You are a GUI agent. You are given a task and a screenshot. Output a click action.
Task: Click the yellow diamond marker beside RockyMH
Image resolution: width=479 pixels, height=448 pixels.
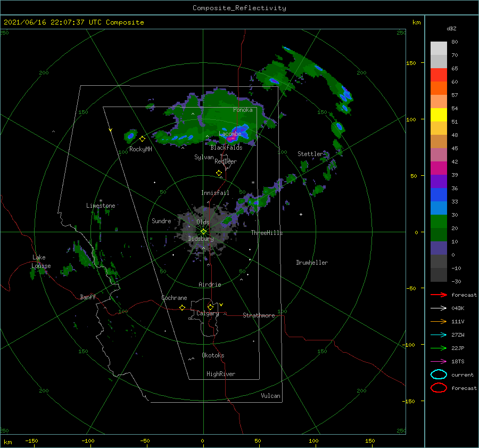click(x=142, y=139)
